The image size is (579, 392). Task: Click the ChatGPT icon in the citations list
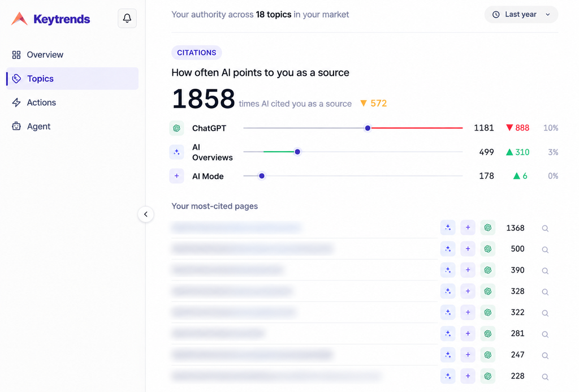click(176, 128)
